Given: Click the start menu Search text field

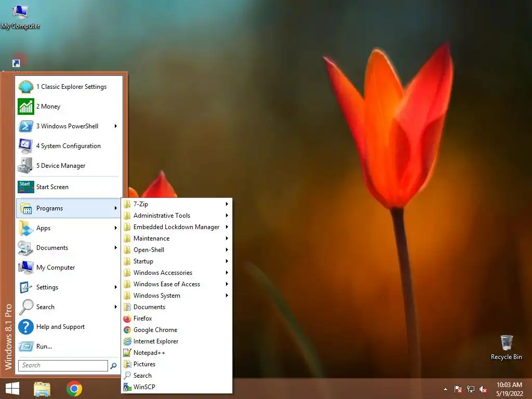Looking at the screenshot, I should click(x=63, y=365).
